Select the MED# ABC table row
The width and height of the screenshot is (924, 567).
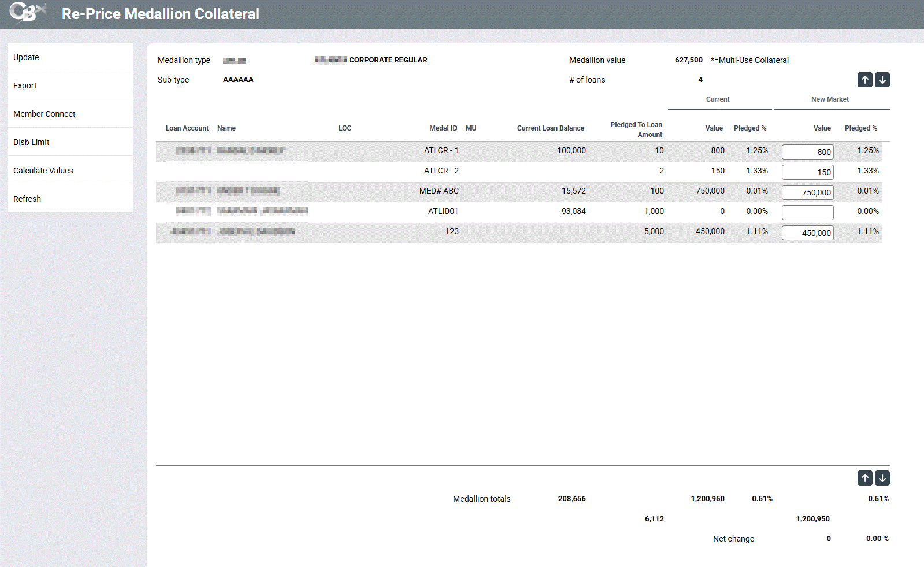439,191
